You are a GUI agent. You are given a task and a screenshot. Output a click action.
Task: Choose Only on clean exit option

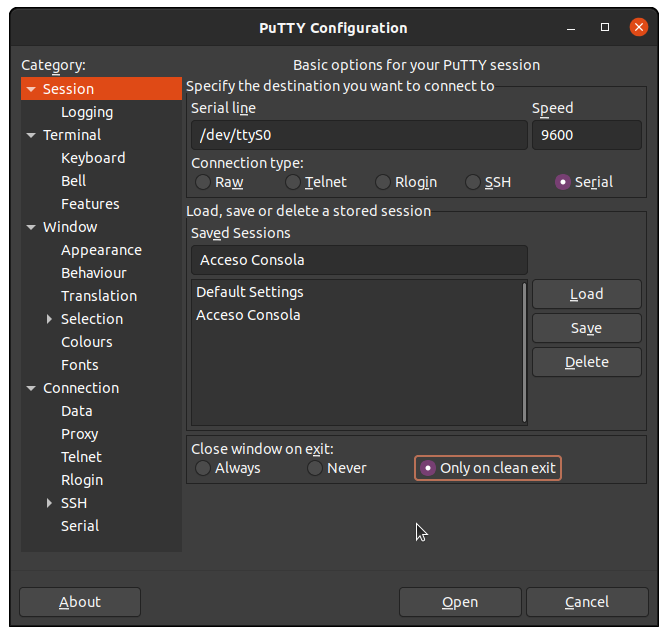pyautogui.click(x=488, y=468)
